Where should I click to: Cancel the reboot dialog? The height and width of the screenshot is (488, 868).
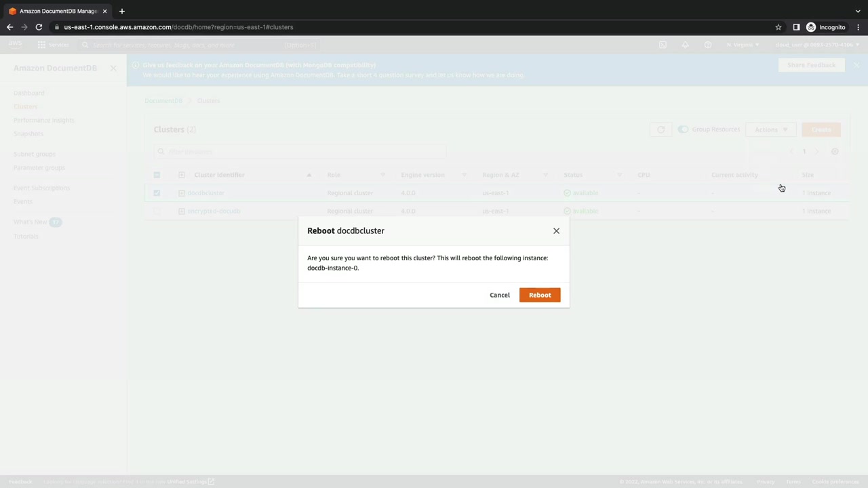pyautogui.click(x=500, y=295)
